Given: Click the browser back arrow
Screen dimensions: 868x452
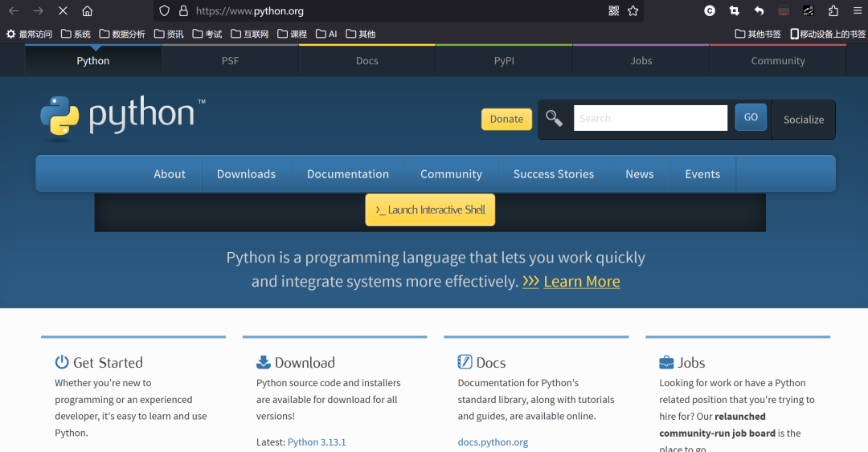Looking at the screenshot, I should tap(14, 10).
